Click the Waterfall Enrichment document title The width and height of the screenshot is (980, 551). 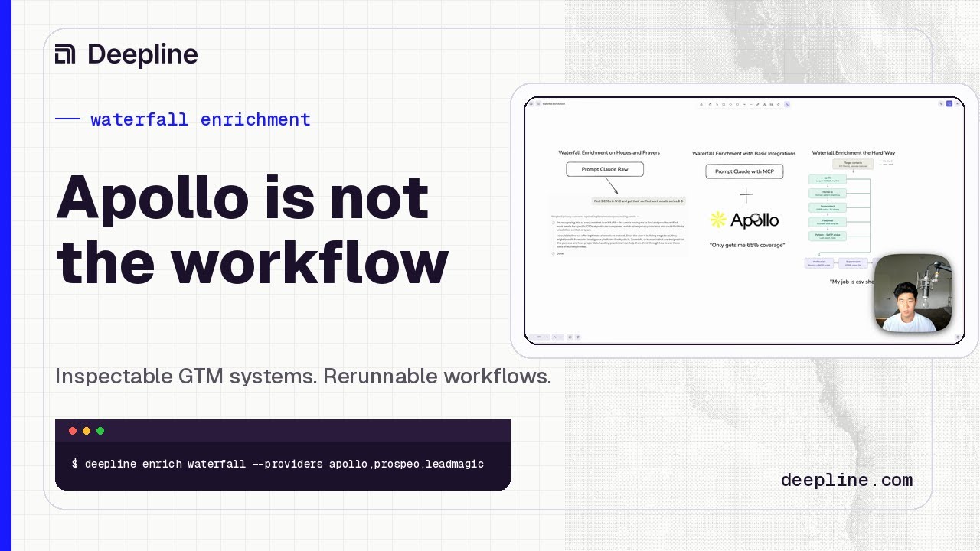pyautogui.click(x=554, y=103)
